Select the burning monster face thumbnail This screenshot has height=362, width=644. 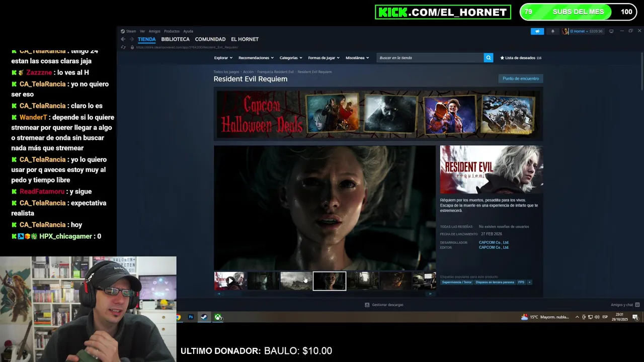pos(395,281)
